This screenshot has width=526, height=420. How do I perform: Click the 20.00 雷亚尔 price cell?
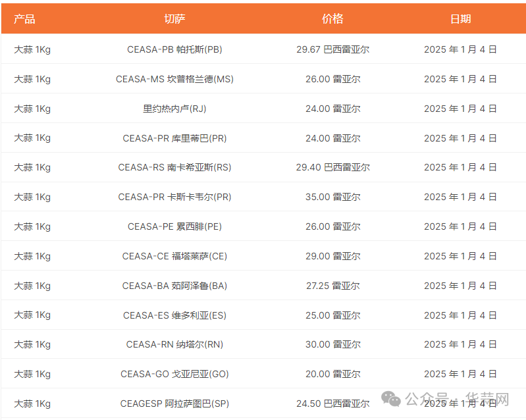coord(332,374)
